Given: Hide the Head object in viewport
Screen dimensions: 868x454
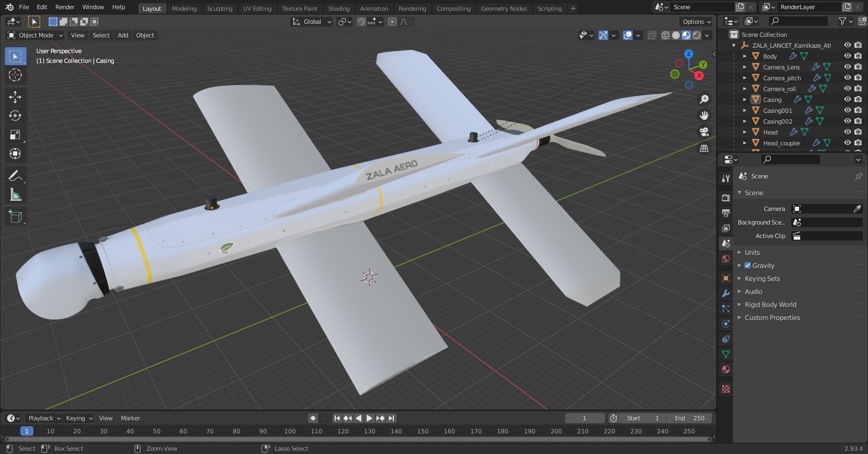Looking at the screenshot, I should [847, 132].
